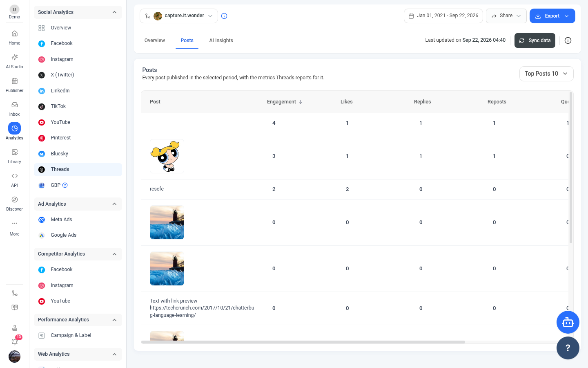This screenshot has height=368, width=588.
Task: Open the help question mark button
Action: click(568, 348)
